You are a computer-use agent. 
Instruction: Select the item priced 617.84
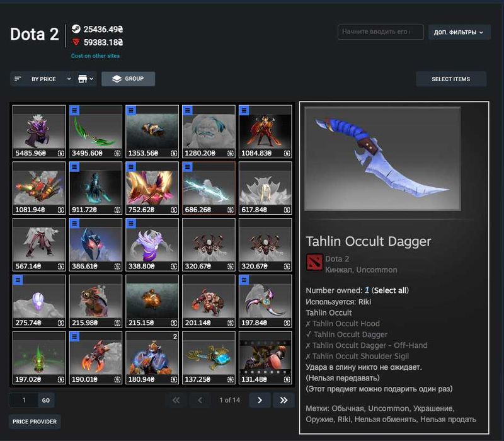(265, 188)
